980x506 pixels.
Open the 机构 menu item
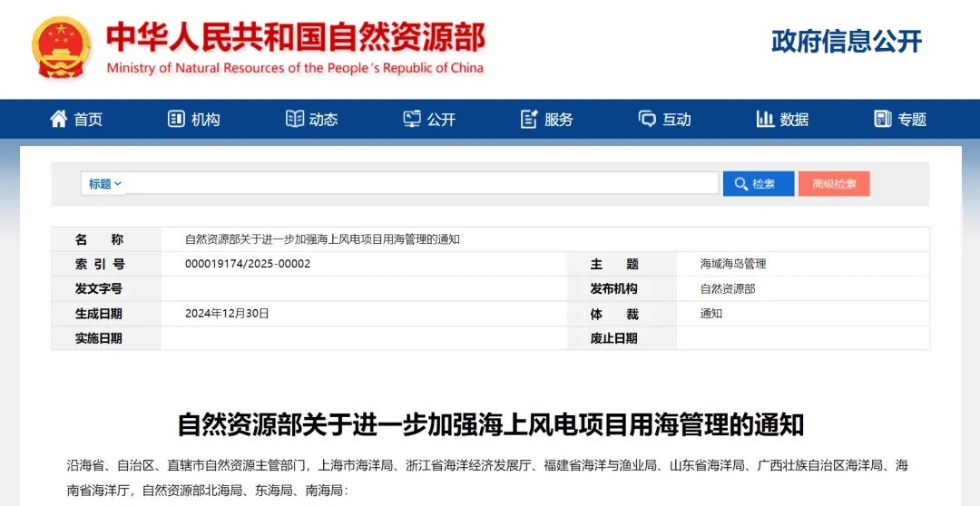coord(206,120)
